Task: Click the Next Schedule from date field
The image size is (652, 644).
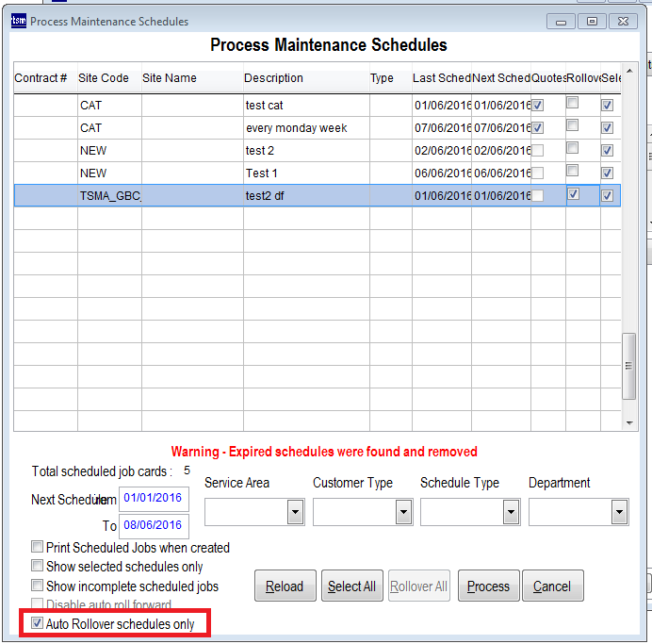Action: [154, 499]
